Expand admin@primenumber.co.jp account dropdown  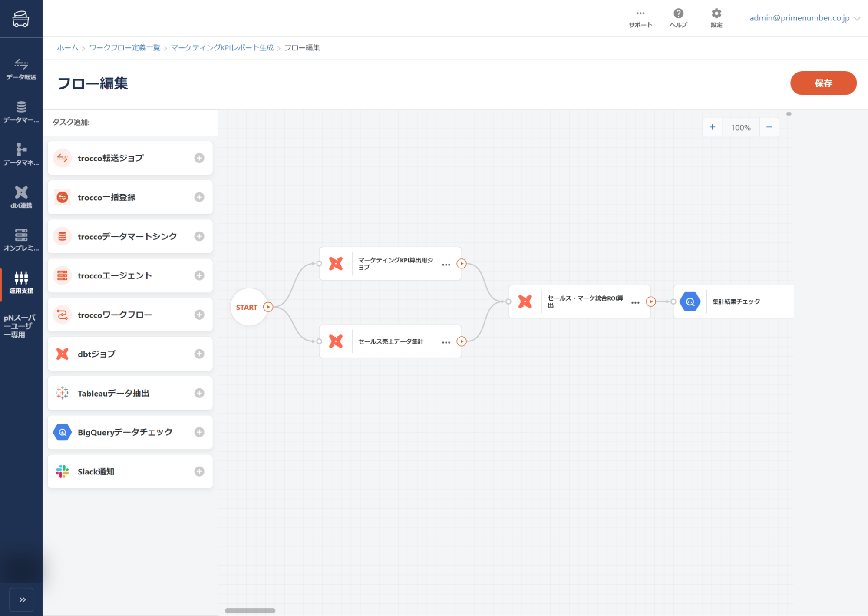857,18
